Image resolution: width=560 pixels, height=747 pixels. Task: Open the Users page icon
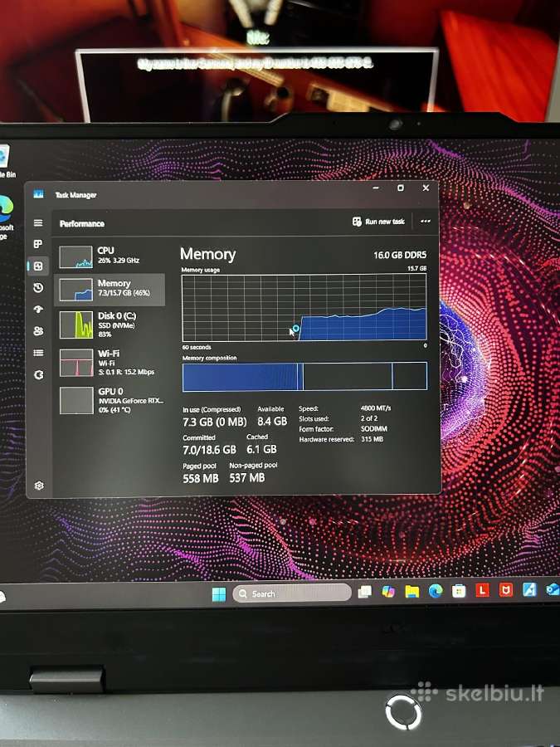[x=38, y=331]
